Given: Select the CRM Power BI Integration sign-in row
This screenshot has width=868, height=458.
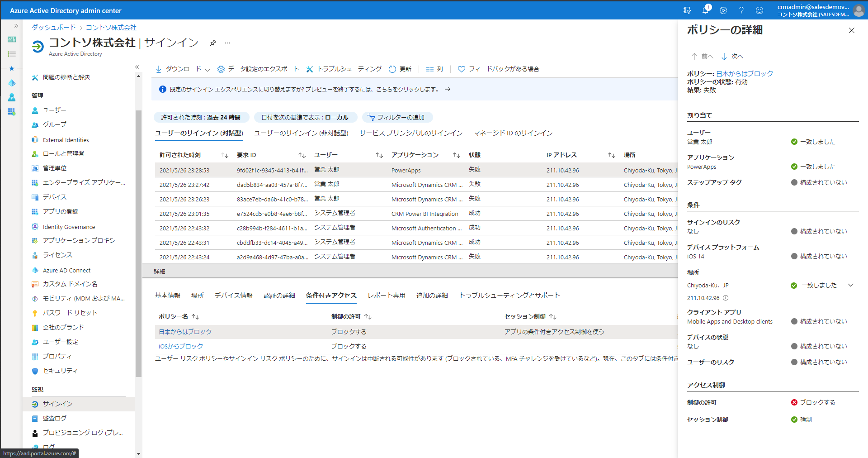Looking at the screenshot, I should (x=416, y=214).
